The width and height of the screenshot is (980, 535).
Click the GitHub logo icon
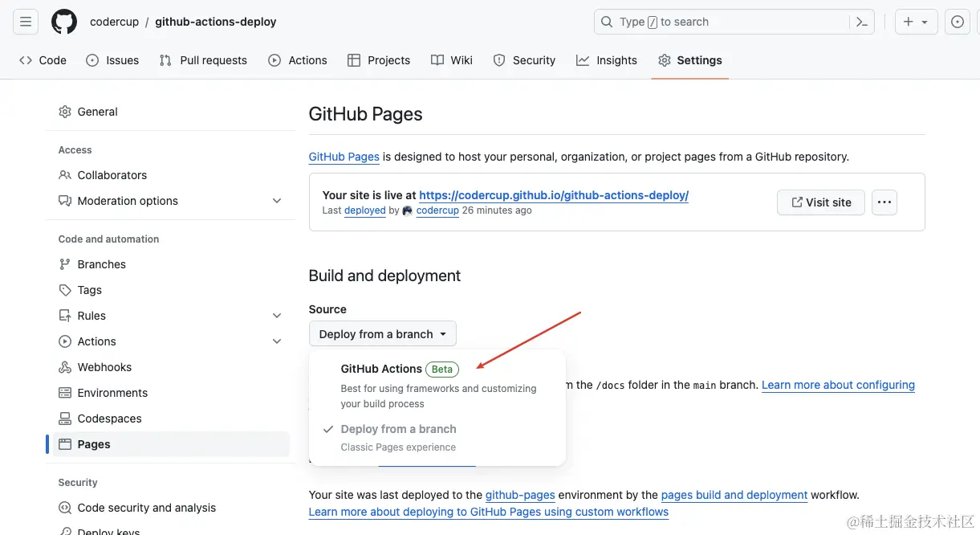coord(64,22)
